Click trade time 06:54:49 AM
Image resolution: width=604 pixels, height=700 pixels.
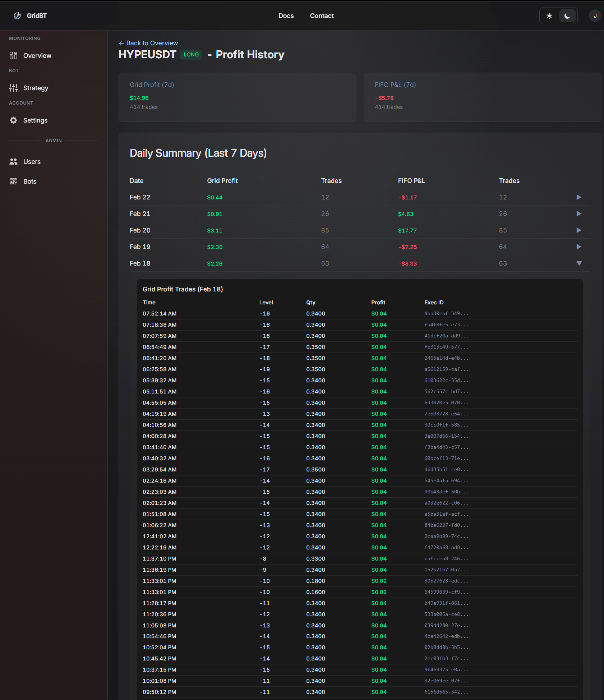[x=160, y=347]
